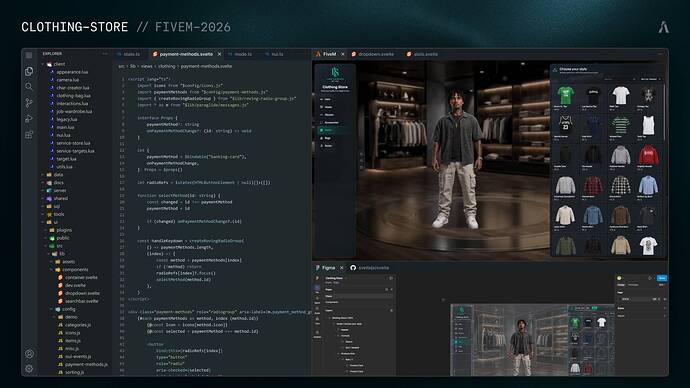Select the green striped shirt item
This screenshot has height=388, width=690.
point(620,125)
